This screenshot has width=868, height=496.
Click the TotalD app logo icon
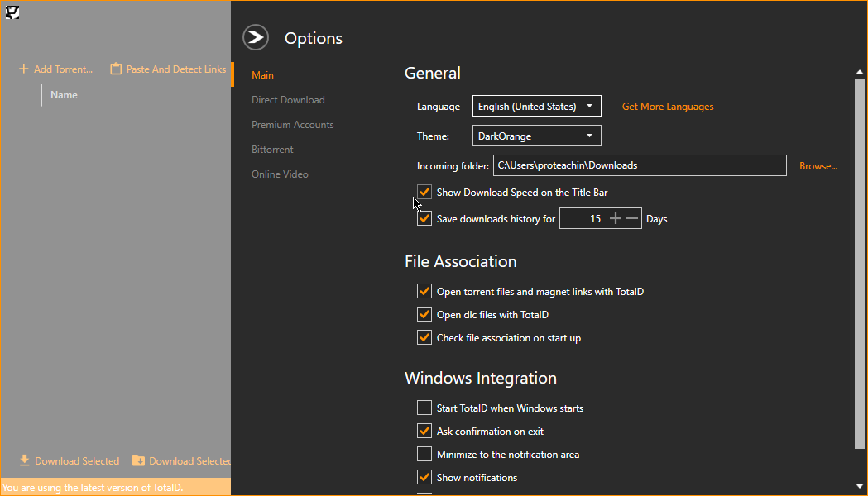[x=12, y=12]
